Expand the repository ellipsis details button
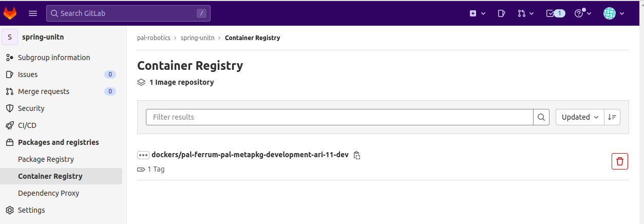Viewport: 644px width, 224px height. tap(143, 155)
